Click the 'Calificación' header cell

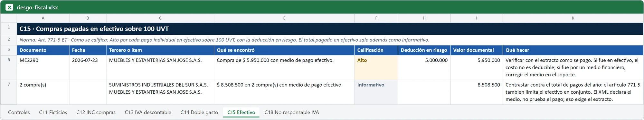pos(376,50)
